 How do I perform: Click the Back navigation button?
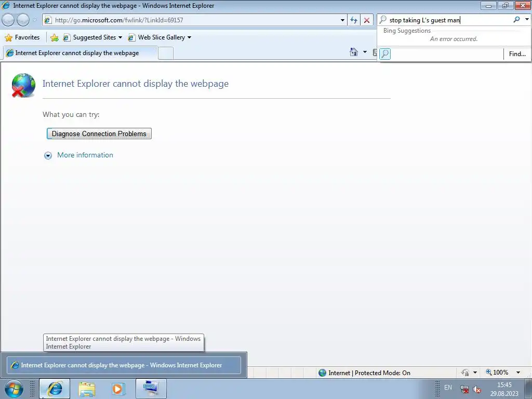click(8, 20)
